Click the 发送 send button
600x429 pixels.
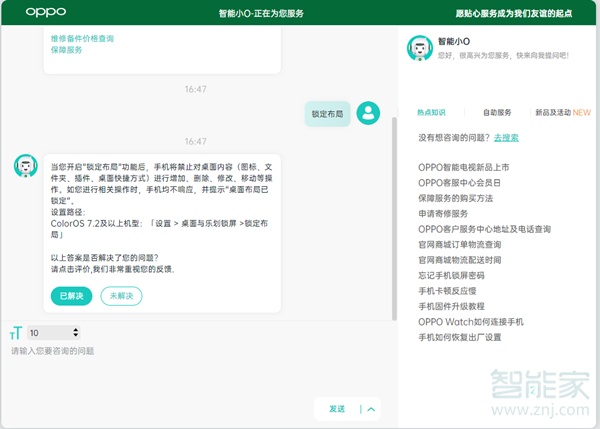(x=337, y=409)
